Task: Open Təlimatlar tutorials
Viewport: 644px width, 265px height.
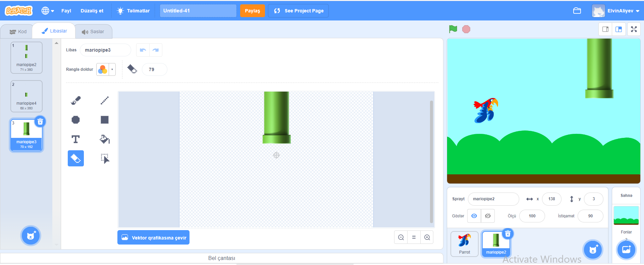Action: [133, 11]
